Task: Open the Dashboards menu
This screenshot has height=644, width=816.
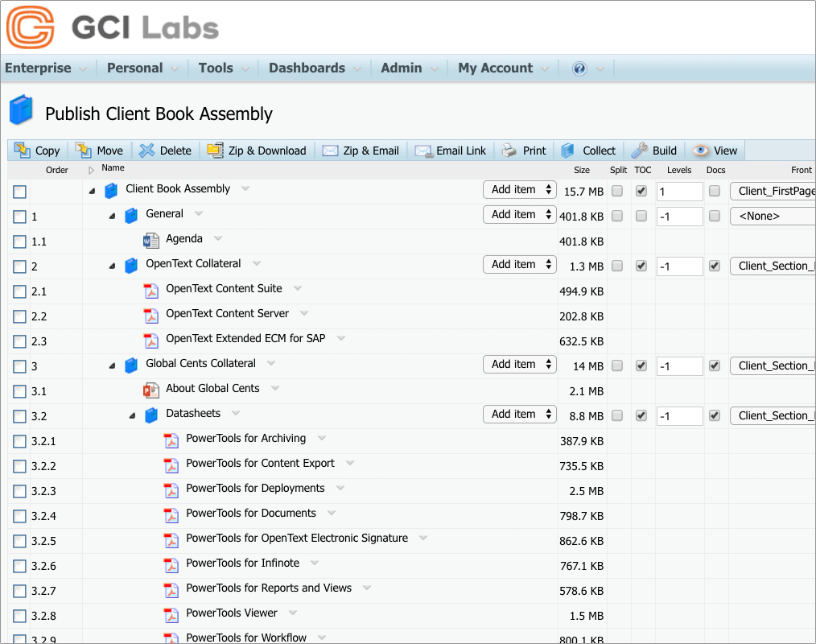Action: coord(315,68)
